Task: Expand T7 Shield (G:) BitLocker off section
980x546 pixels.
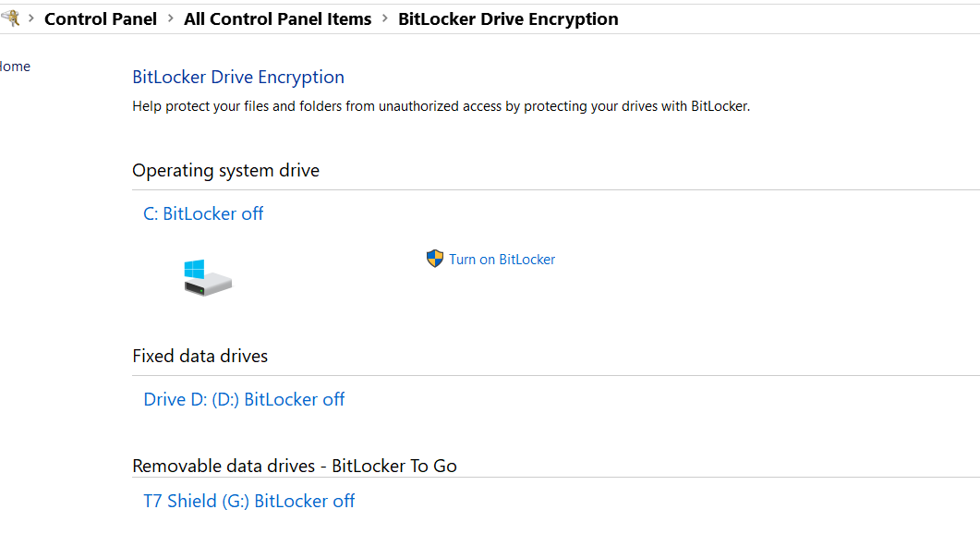Action: pyautogui.click(x=248, y=501)
